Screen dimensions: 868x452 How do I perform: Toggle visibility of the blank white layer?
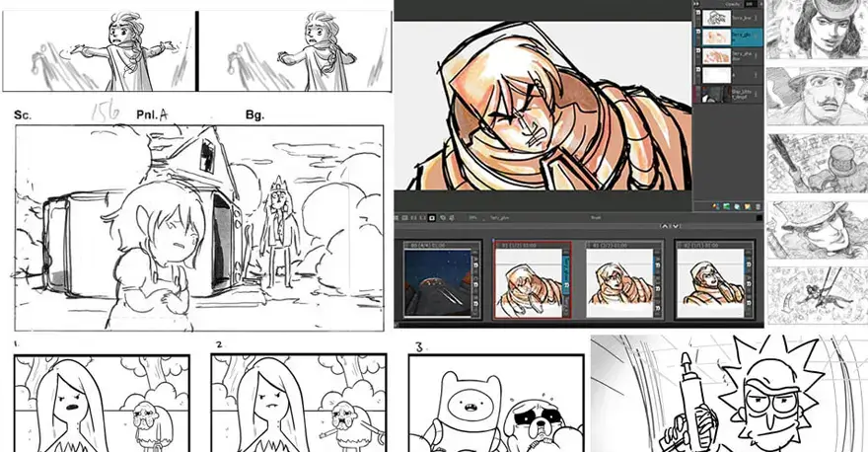(698, 70)
